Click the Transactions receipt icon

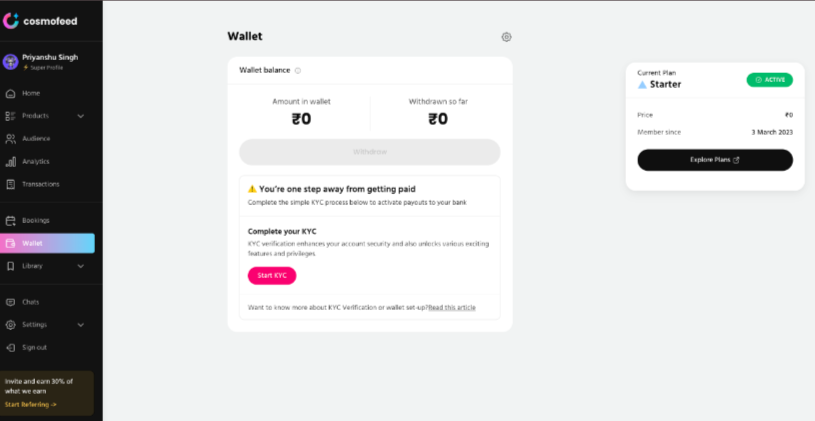point(10,185)
